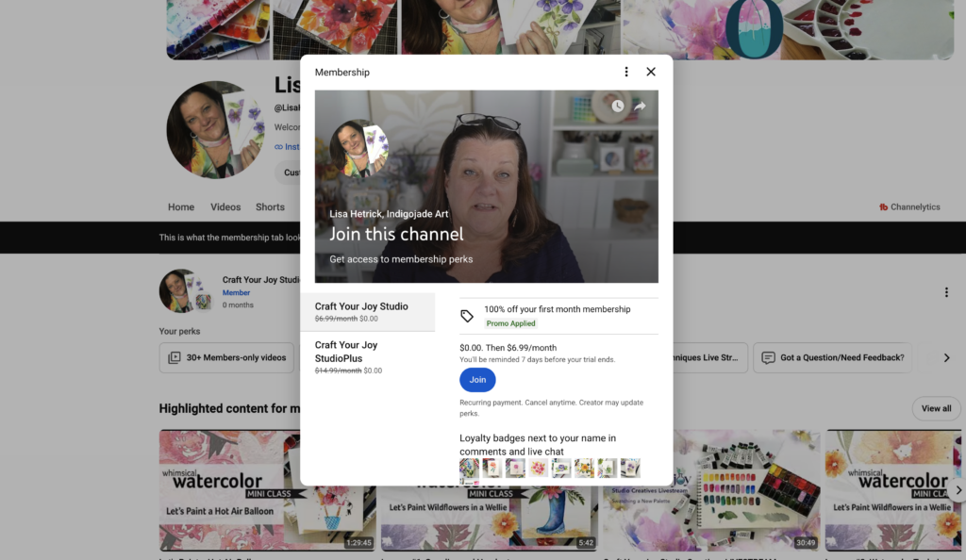
Task: Click the 30+ Members-only videos perk
Action: pyautogui.click(x=226, y=357)
